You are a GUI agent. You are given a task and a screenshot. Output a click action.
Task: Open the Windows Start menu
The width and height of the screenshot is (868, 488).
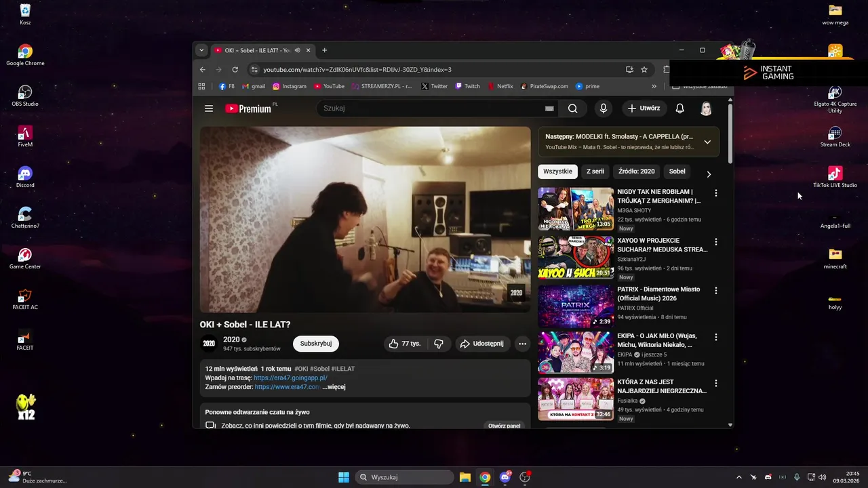[x=344, y=477]
